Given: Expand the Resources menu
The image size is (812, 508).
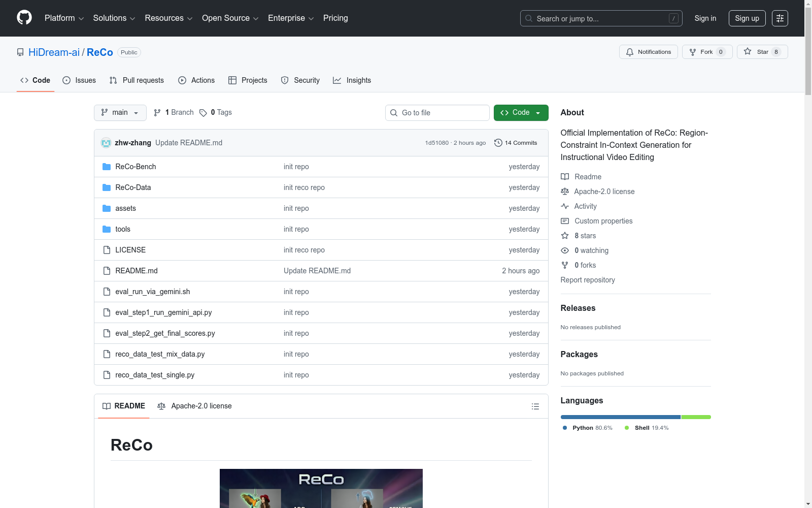Looking at the screenshot, I should click(x=168, y=18).
